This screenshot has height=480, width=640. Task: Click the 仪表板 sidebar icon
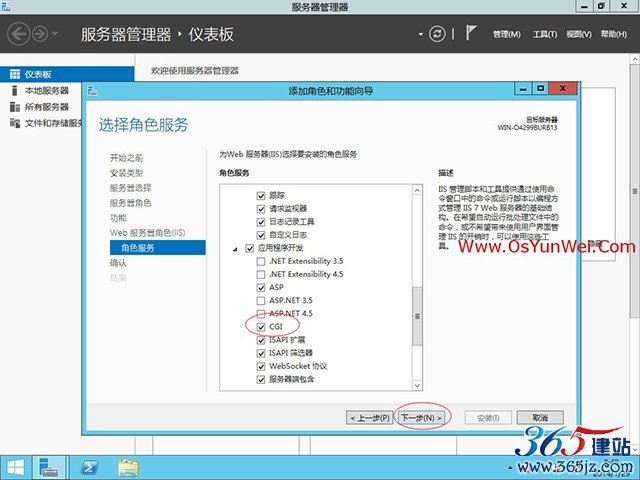pyautogui.click(x=15, y=74)
